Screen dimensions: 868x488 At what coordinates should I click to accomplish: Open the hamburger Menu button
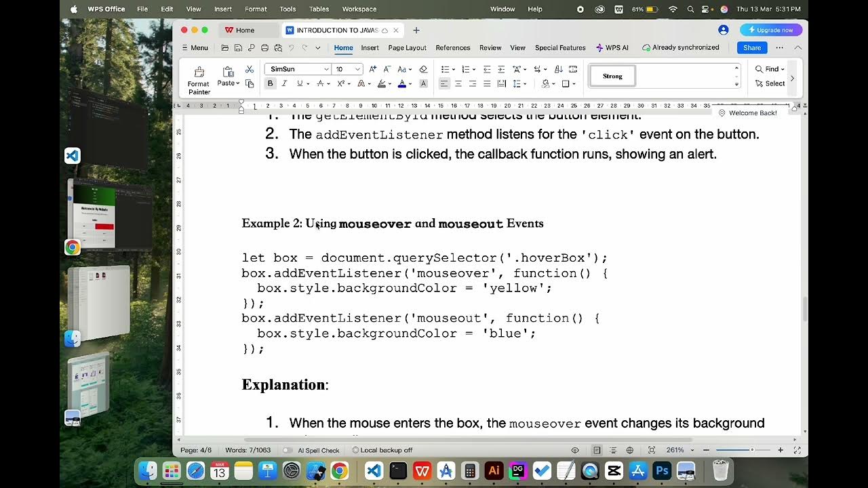(x=195, y=48)
